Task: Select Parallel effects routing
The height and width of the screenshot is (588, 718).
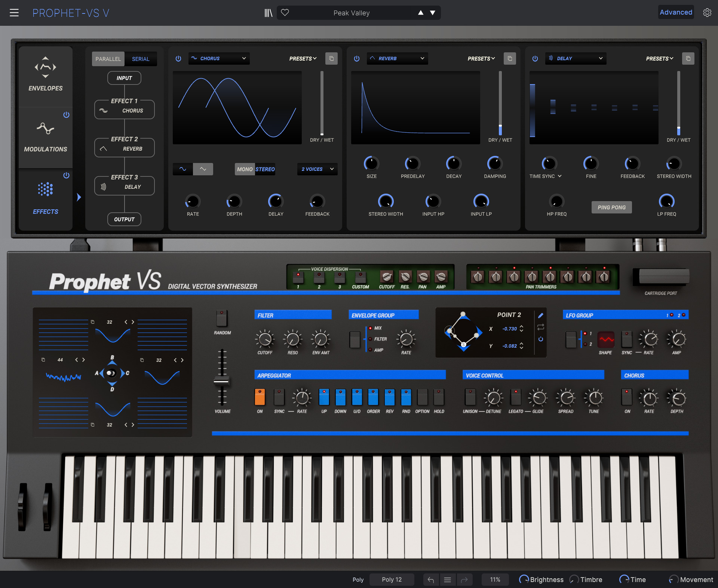Action: [x=108, y=59]
